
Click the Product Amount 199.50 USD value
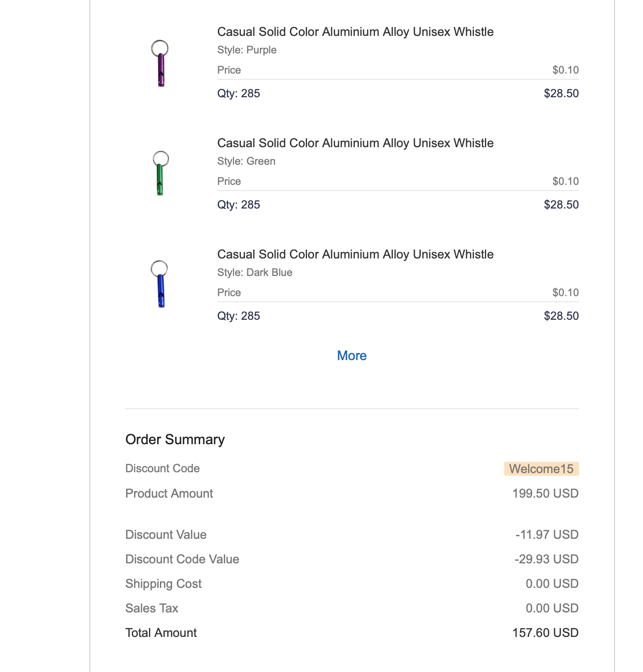pos(545,493)
